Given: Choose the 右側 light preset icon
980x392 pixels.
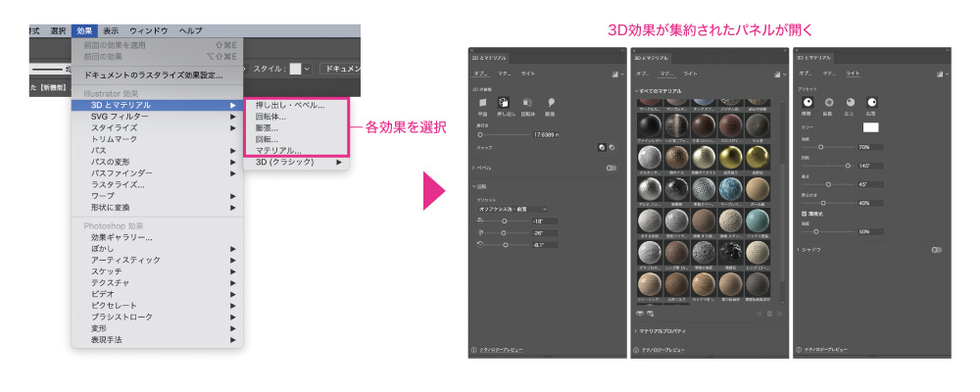Looking at the screenshot, I should (872, 102).
